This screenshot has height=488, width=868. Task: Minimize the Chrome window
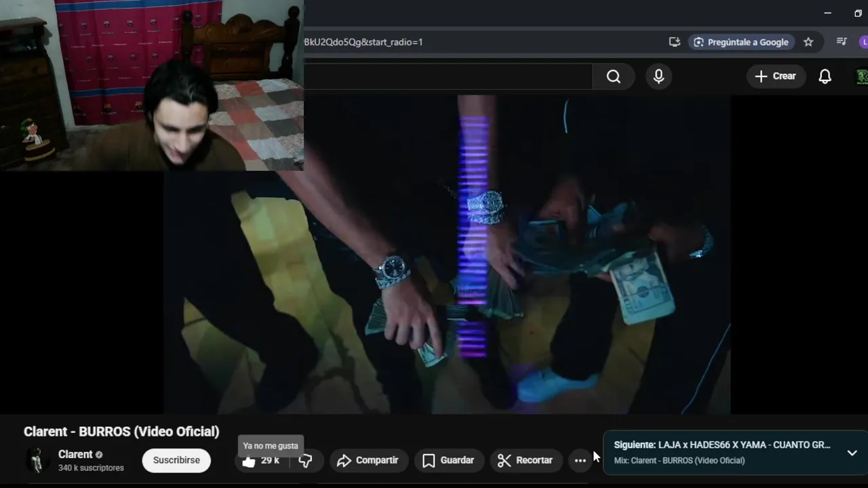827,13
